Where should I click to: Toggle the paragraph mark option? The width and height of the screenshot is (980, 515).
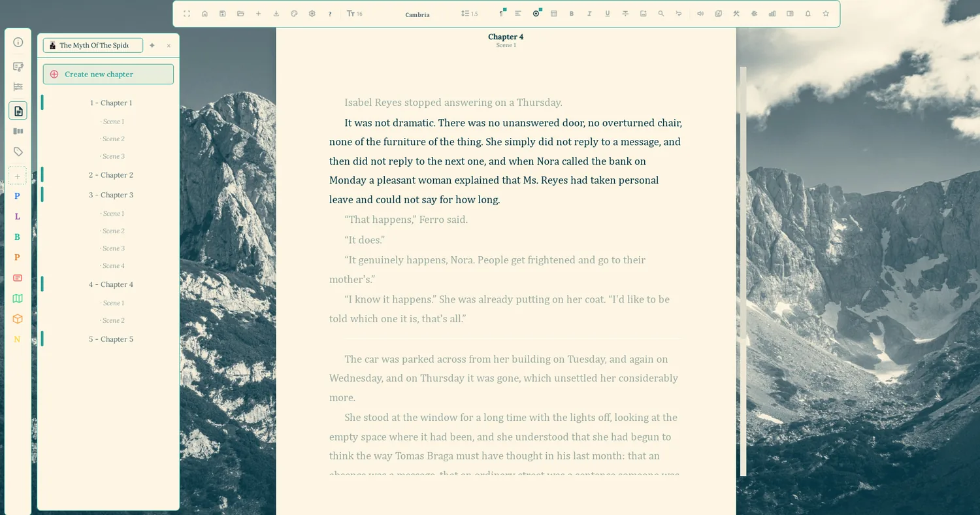click(501, 14)
